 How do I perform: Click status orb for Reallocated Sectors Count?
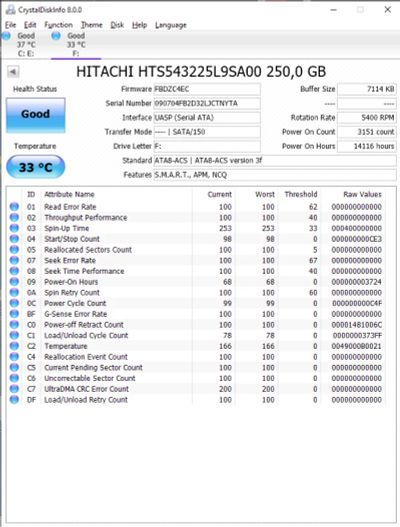[x=14, y=250]
